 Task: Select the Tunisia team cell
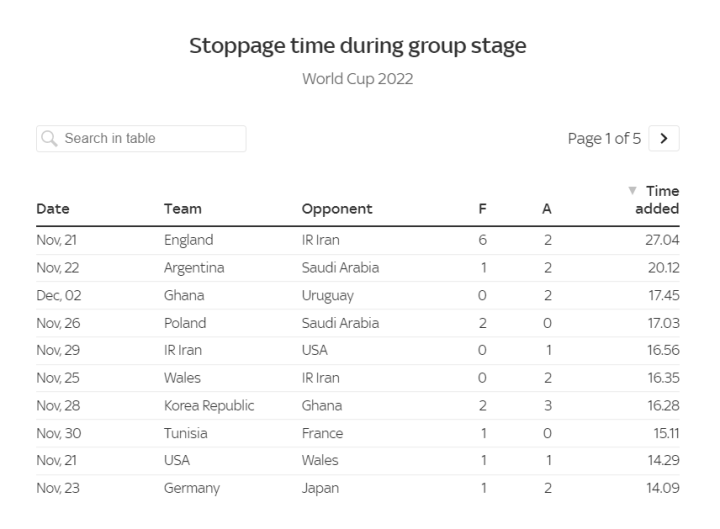point(187,433)
